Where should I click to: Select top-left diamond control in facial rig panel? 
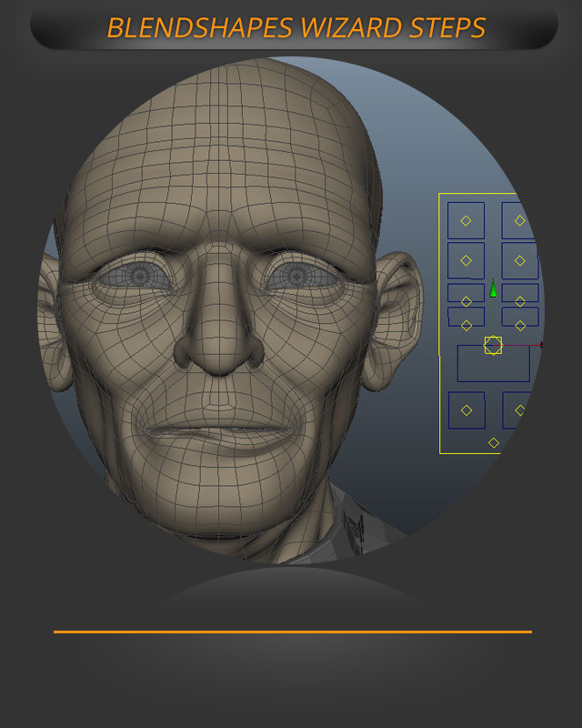pos(466,221)
